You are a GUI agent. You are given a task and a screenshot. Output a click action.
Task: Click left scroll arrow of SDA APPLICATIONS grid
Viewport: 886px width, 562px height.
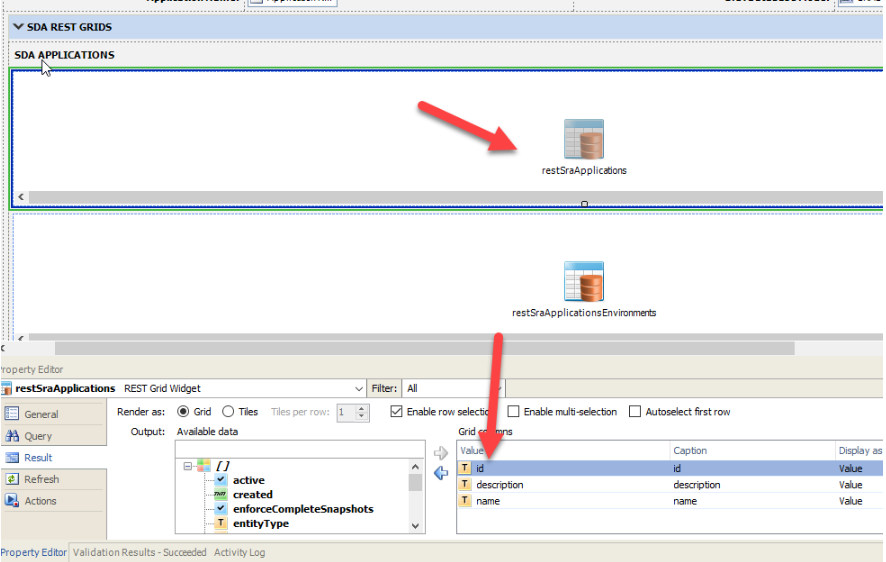(x=20, y=197)
